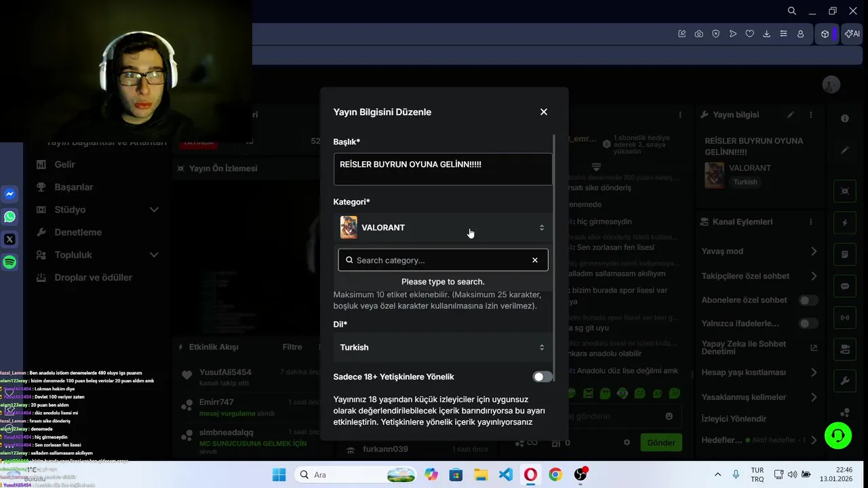This screenshot has height=488, width=868.
Task: Click the browser search magnifier icon
Action: coord(791,11)
